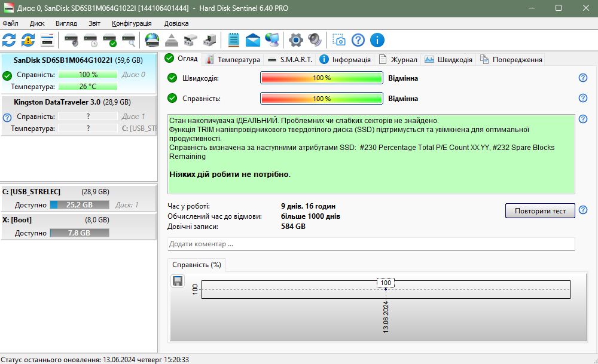Click the gray eject triangle icon
598x364 pixels.
[x=172, y=40]
